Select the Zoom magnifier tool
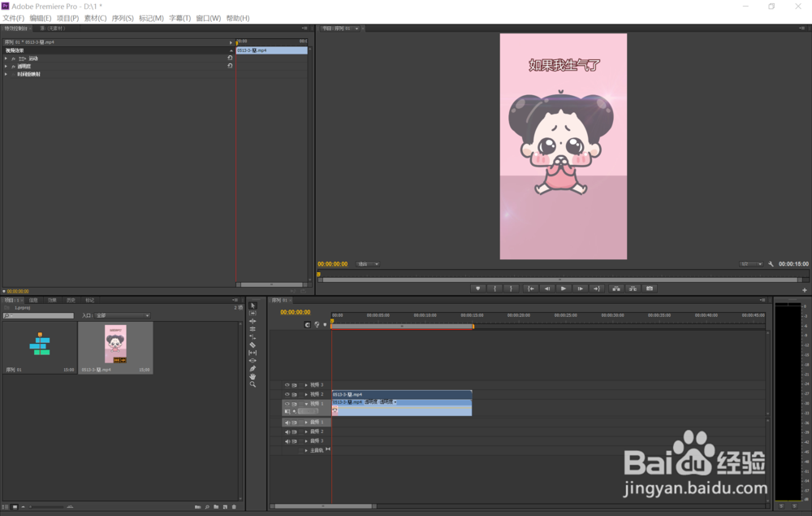Image resolution: width=812 pixels, height=516 pixels. coord(253,384)
